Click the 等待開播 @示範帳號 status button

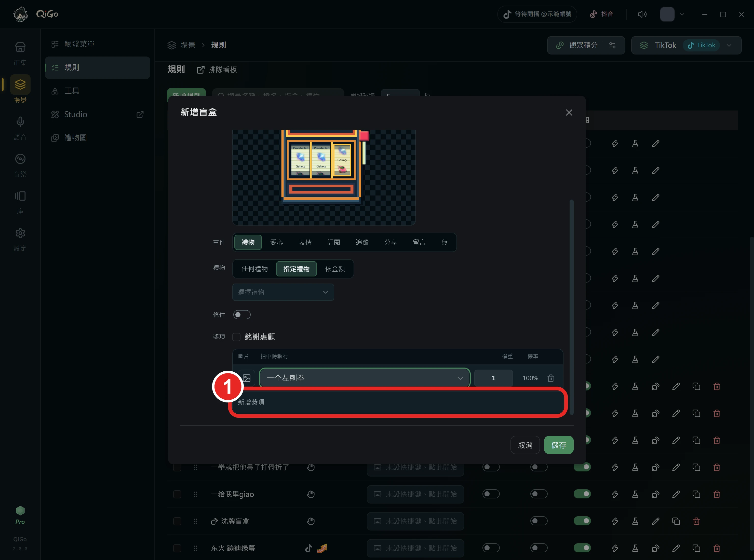pos(537,14)
